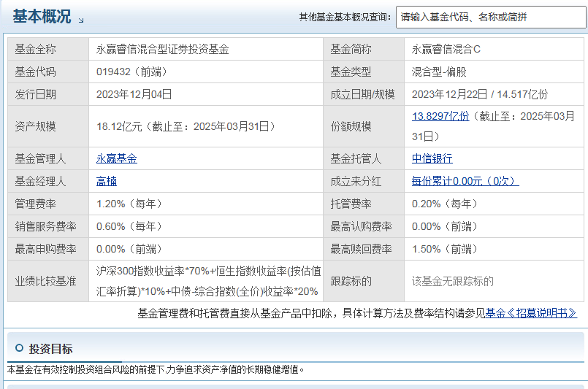Open the 每份累计0.00元（0次） dividend link
The image size is (588, 389).
coord(465,182)
